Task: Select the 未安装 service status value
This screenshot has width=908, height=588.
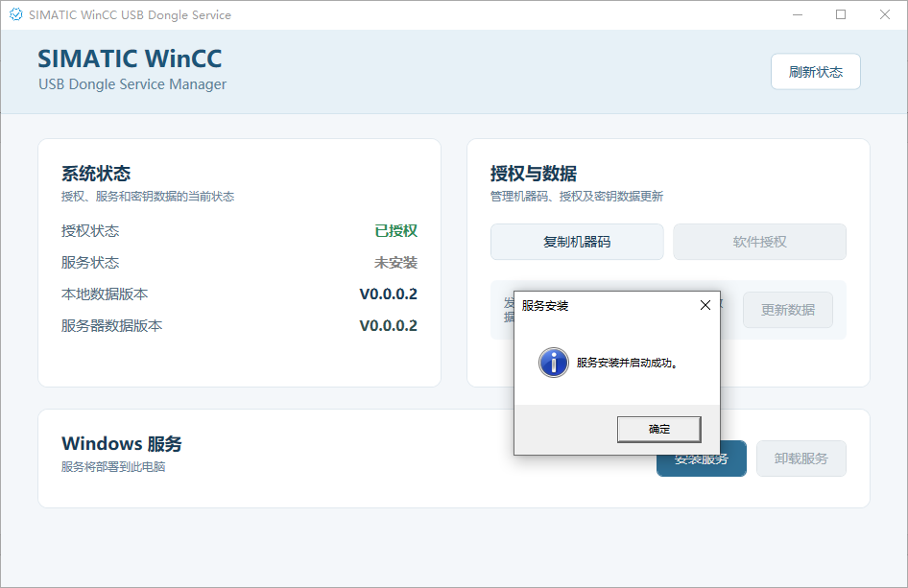Action: pos(395,263)
